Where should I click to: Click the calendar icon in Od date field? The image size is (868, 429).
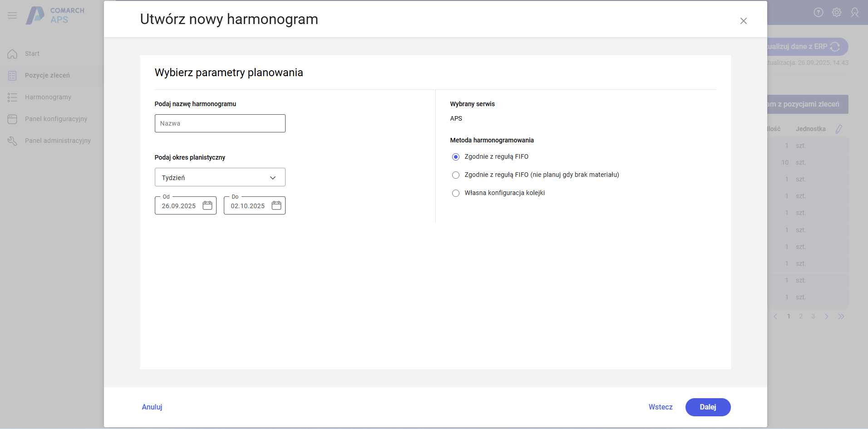coord(207,205)
